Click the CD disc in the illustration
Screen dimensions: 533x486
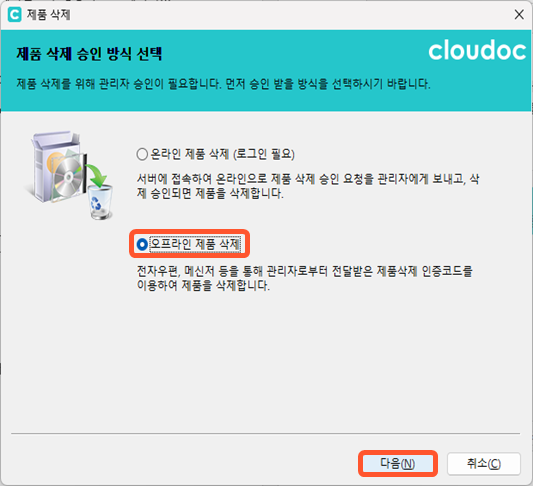point(68,177)
